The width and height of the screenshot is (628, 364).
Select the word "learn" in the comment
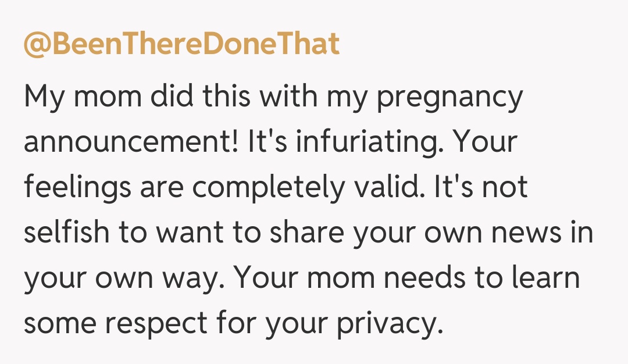pyautogui.click(x=544, y=278)
